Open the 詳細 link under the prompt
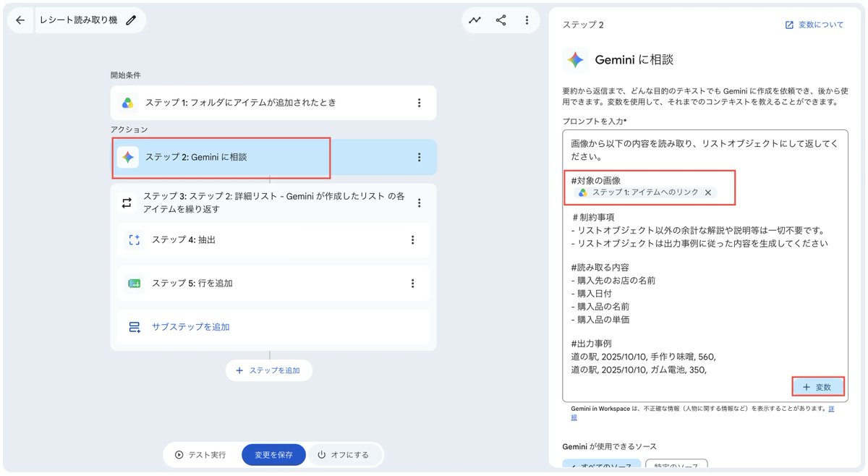868x476 pixels. pyautogui.click(x=830, y=409)
